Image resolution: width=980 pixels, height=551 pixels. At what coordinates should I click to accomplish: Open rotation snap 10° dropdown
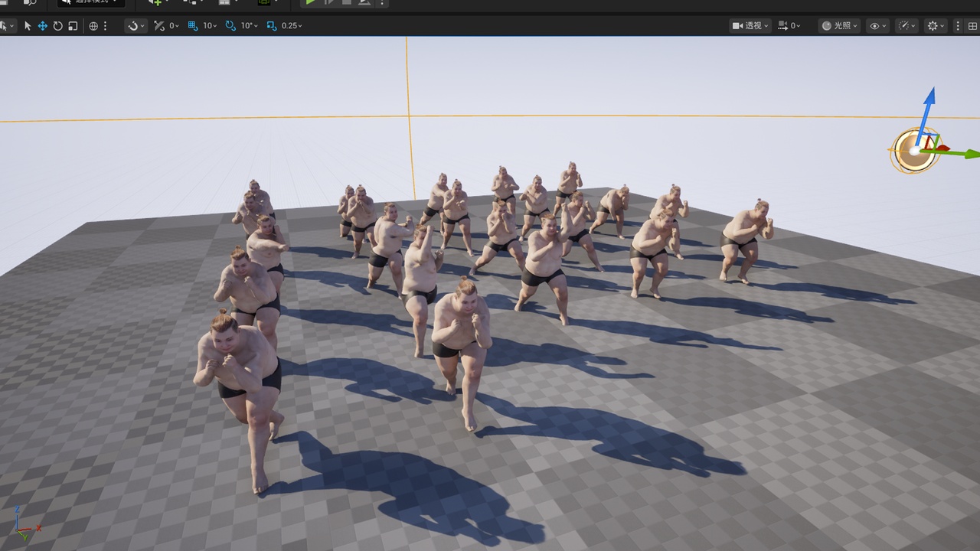point(250,26)
